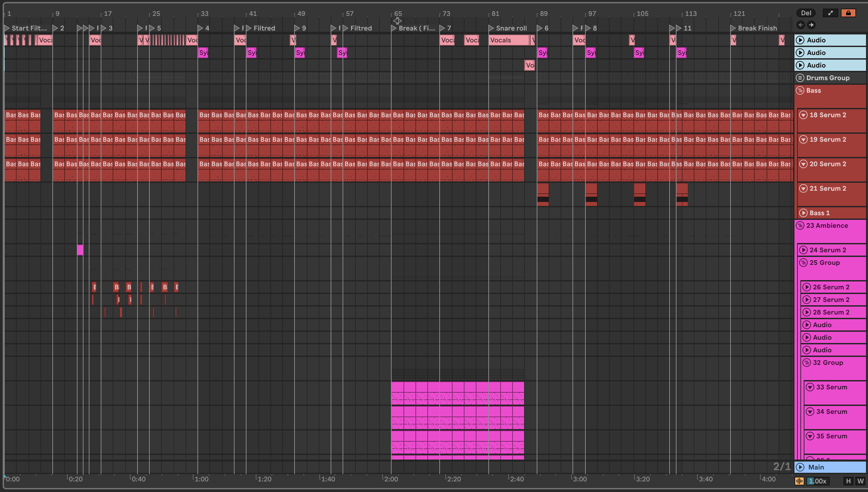868x492 pixels.
Task: Click the H optimize height button
Action: tap(848, 481)
